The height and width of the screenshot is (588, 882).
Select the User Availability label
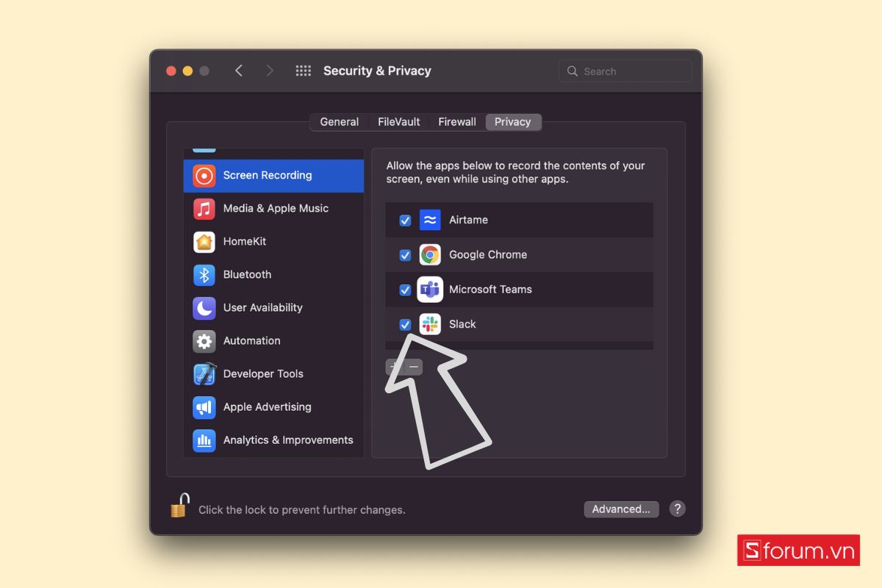263,307
